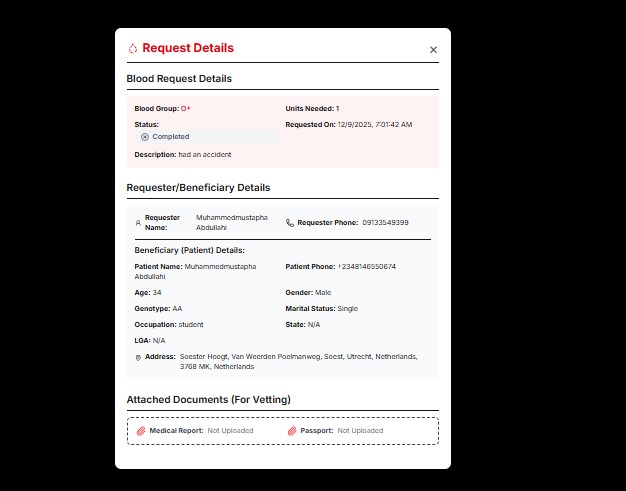The width and height of the screenshot is (626, 491).
Task: Click the Completed status badge
Action: (x=170, y=137)
